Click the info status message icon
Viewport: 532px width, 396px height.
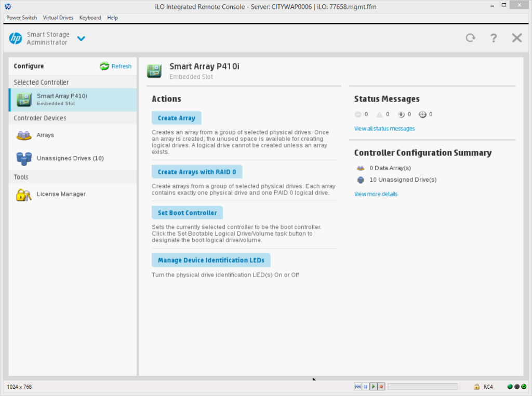pos(401,114)
